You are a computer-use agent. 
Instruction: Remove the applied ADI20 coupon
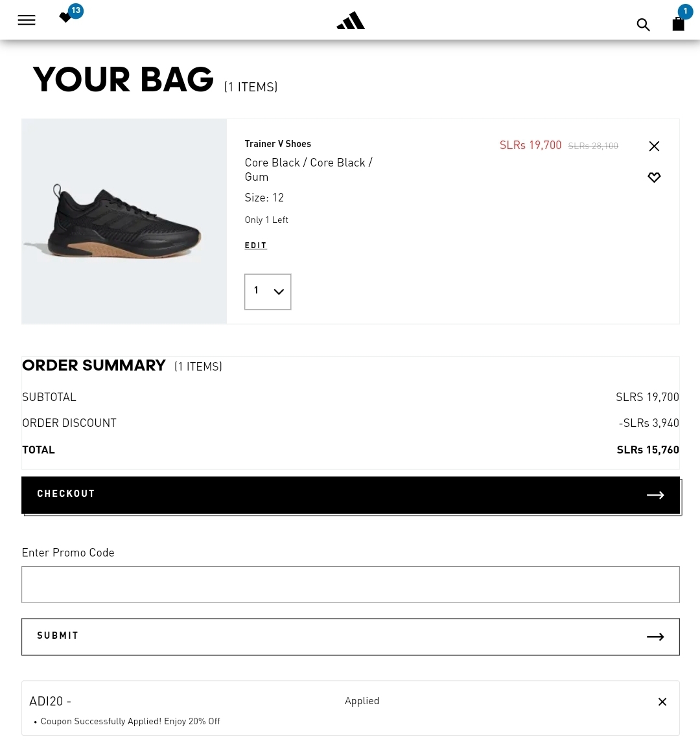(x=662, y=702)
